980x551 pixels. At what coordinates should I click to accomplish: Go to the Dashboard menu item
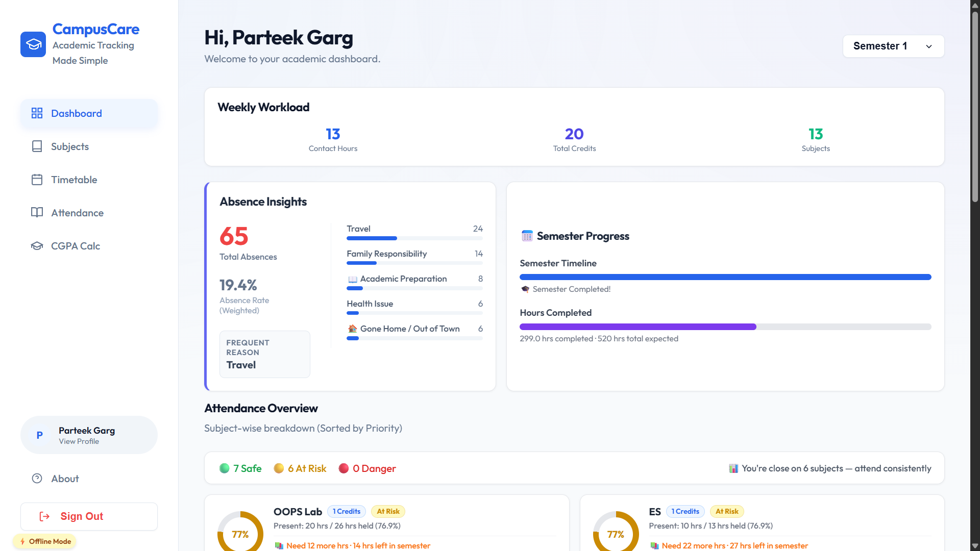(x=89, y=113)
